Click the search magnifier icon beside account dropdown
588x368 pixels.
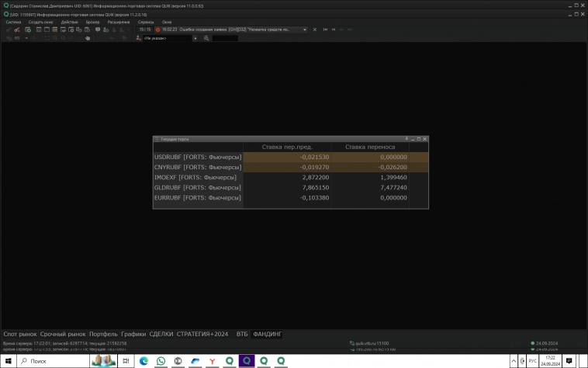coord(206,37)
